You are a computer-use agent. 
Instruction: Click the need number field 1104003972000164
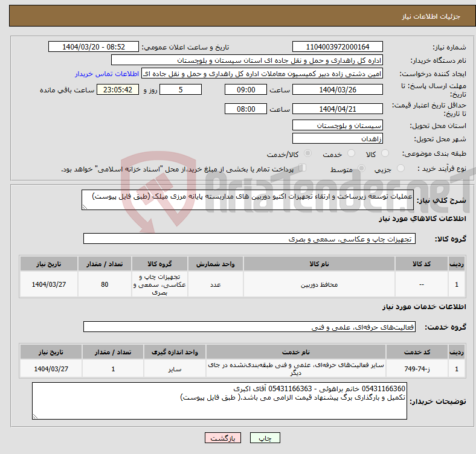(338, 46)
